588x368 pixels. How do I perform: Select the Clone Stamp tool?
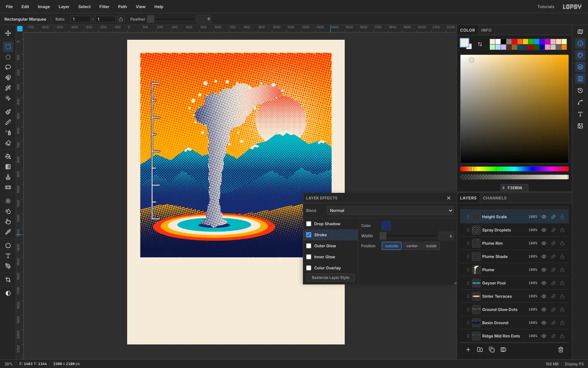tap(8, 177)
